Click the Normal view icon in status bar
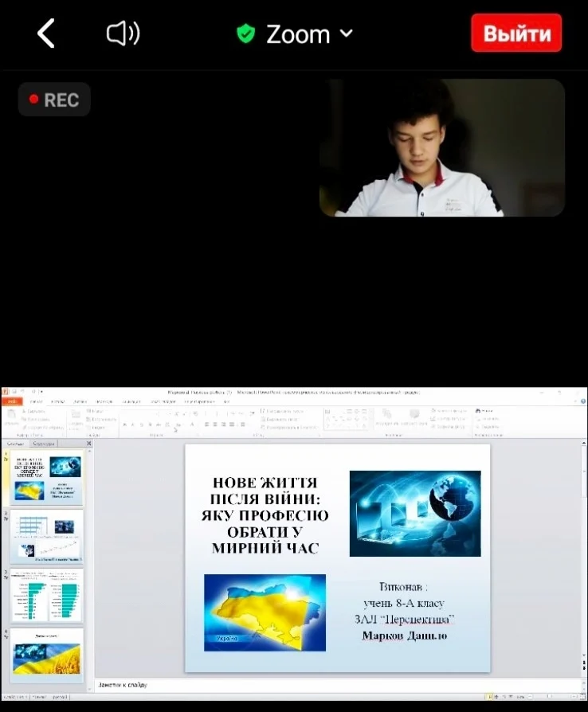Viewport: 588px width, 712px height. (x=490, y=698)
